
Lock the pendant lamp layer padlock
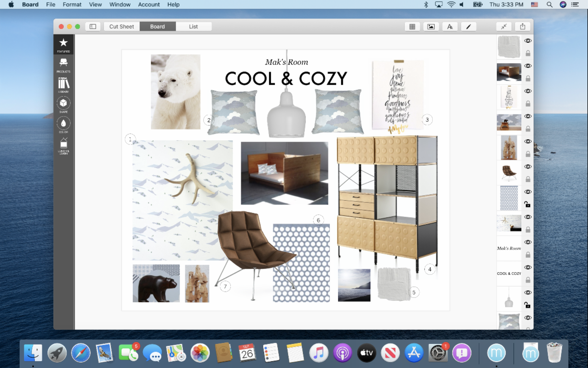pos(528,305)
